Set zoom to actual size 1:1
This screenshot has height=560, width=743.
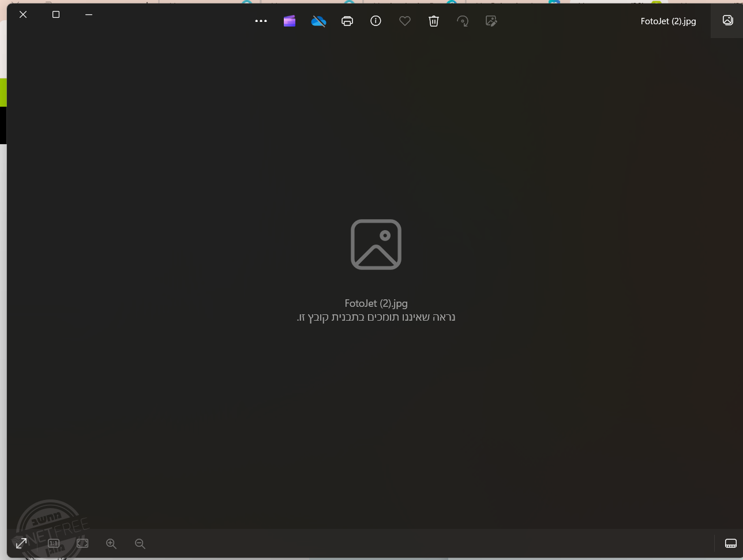coord(54,543)
